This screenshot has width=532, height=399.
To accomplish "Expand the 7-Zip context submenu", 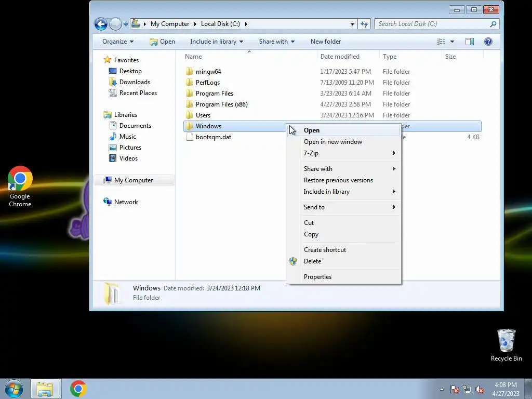I will pyautogui.click(x=344, y=153).
